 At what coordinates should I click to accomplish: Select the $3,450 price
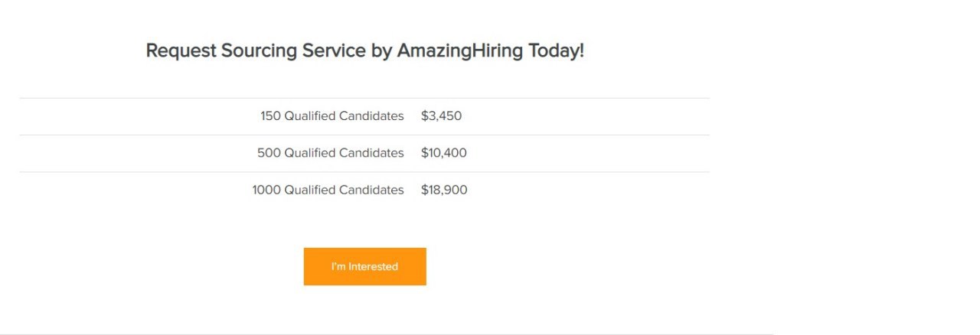(442, 116)
